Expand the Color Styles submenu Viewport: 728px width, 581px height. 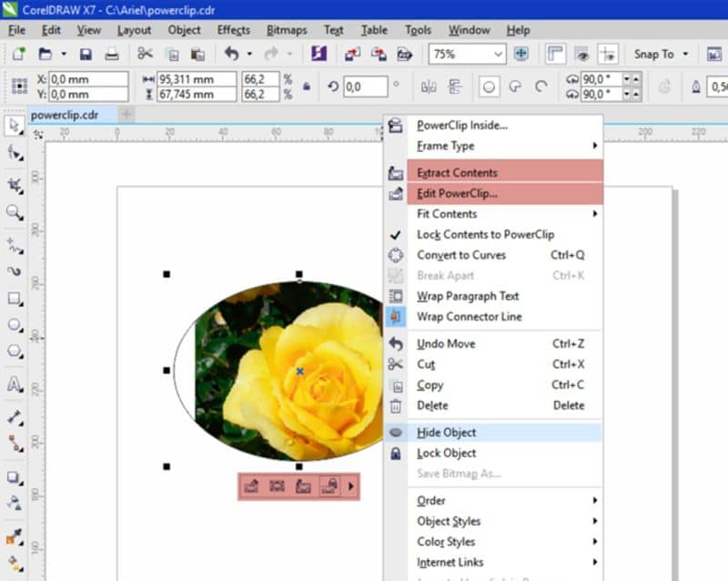click(505, 542)
